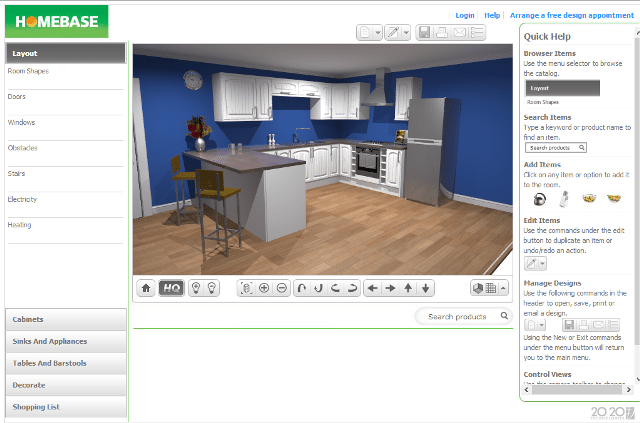
Task: Click the save design floppy icon
Action: 424,33
